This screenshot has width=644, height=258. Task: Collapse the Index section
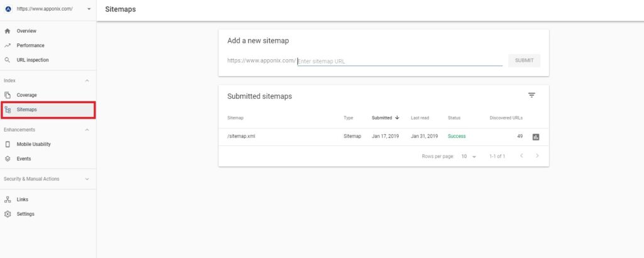(x=87, y=81)
